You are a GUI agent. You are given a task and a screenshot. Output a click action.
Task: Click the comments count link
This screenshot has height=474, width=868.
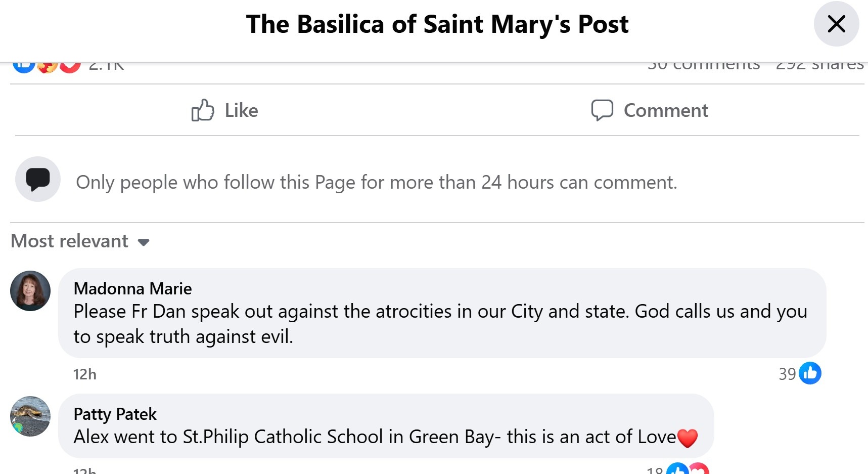[x=704, y=66]
